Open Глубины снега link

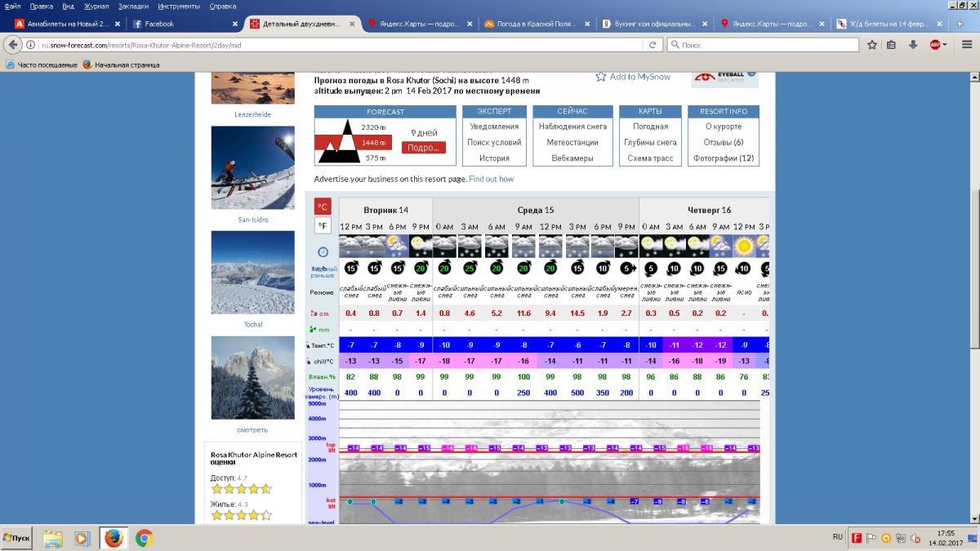(650, 142)
